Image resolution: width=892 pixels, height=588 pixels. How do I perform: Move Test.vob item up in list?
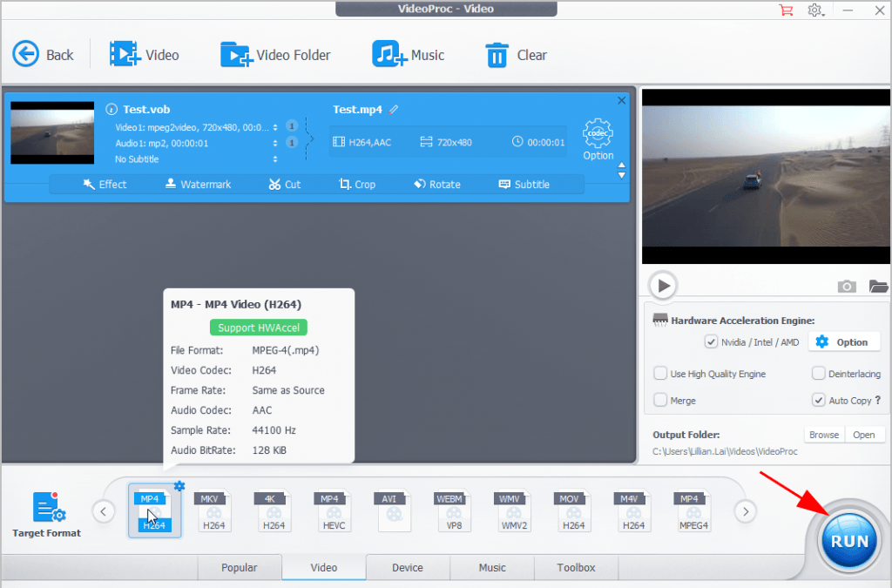coord(622,166)
